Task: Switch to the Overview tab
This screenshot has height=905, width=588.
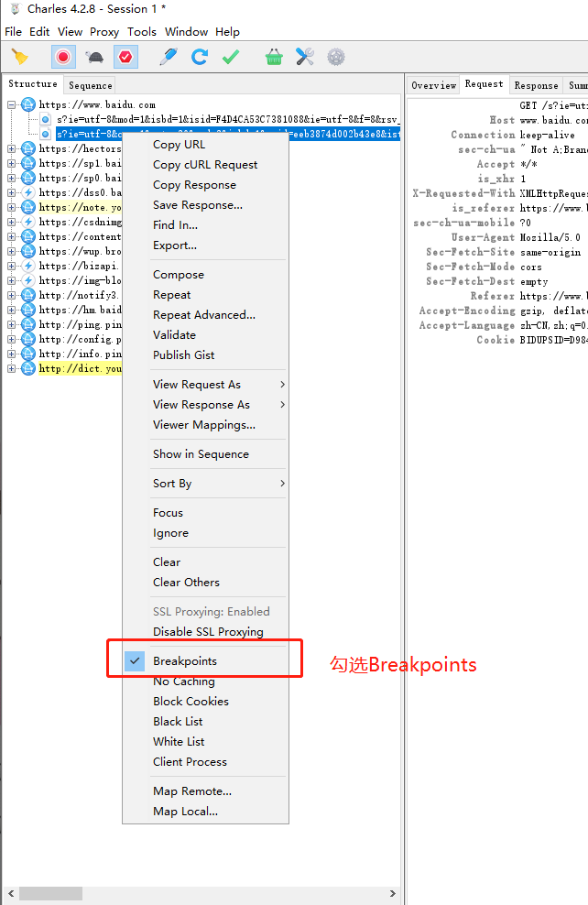Action: [x=433, y=85]
